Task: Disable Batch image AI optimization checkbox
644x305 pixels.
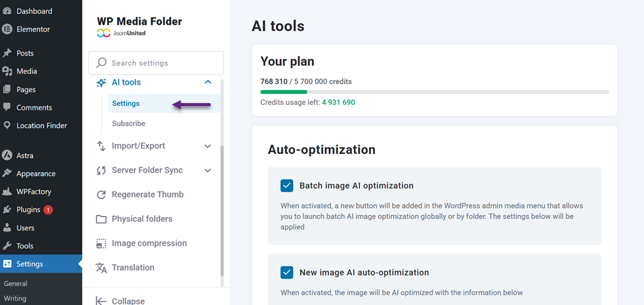Action: pos(287,186)
